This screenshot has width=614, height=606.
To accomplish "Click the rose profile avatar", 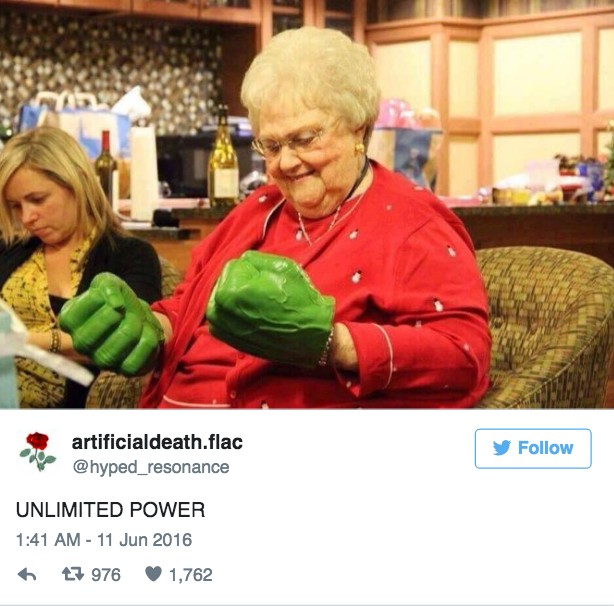I will point(38,451).
